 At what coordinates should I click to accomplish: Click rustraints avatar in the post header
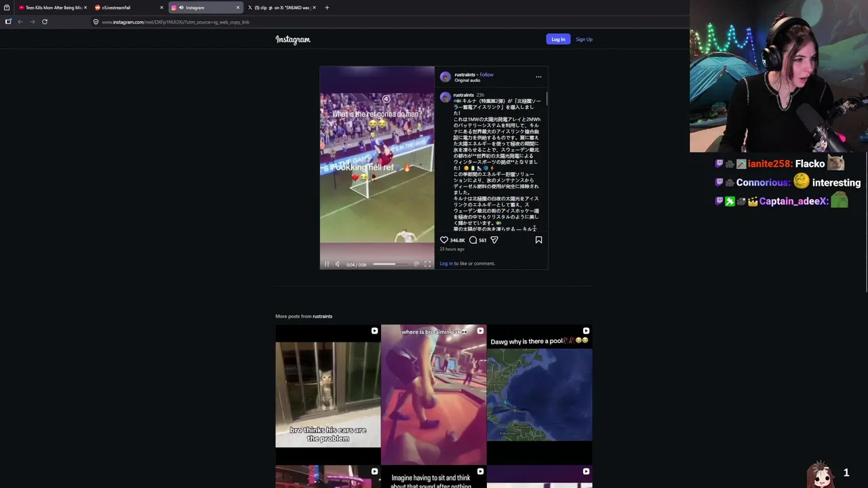coord(446,77)
